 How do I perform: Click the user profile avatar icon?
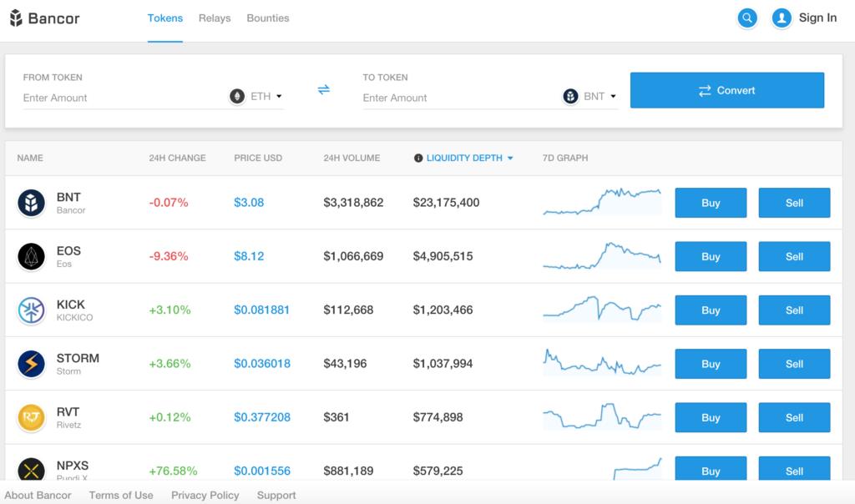coord(782,18)
